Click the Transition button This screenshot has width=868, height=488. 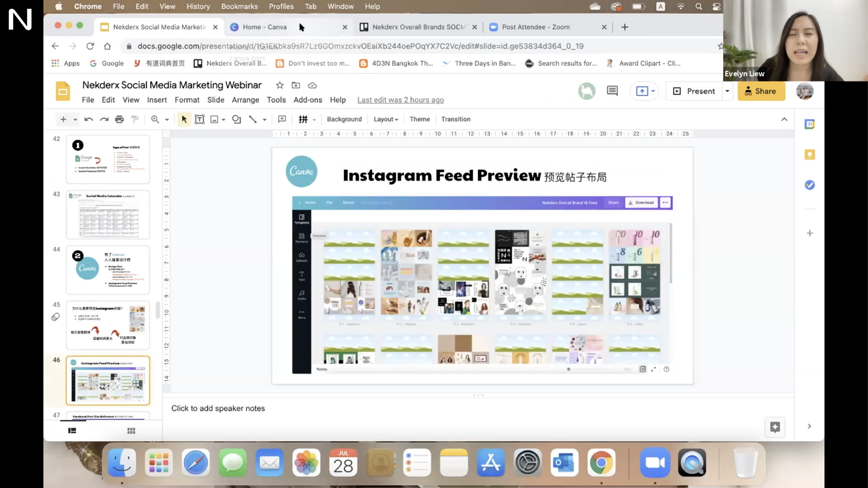click(456, 119)
